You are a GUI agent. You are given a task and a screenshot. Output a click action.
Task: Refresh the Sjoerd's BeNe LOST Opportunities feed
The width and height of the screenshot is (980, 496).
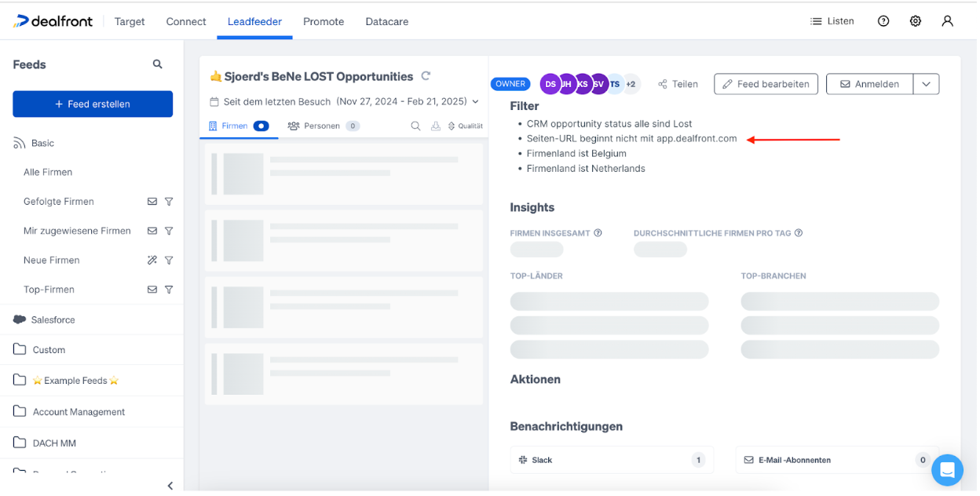click(426, 76)
